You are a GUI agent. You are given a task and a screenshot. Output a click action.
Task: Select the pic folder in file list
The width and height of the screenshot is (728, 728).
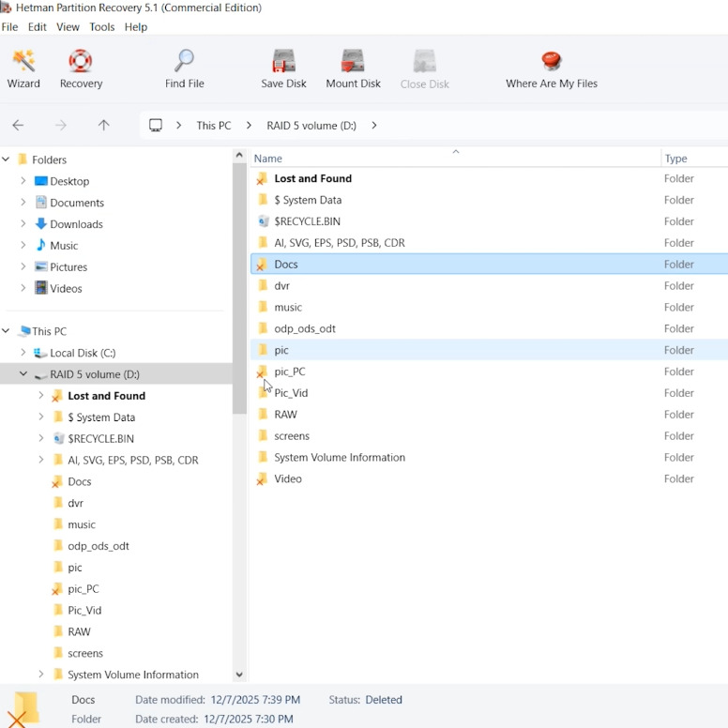click(x=490, y=350)
